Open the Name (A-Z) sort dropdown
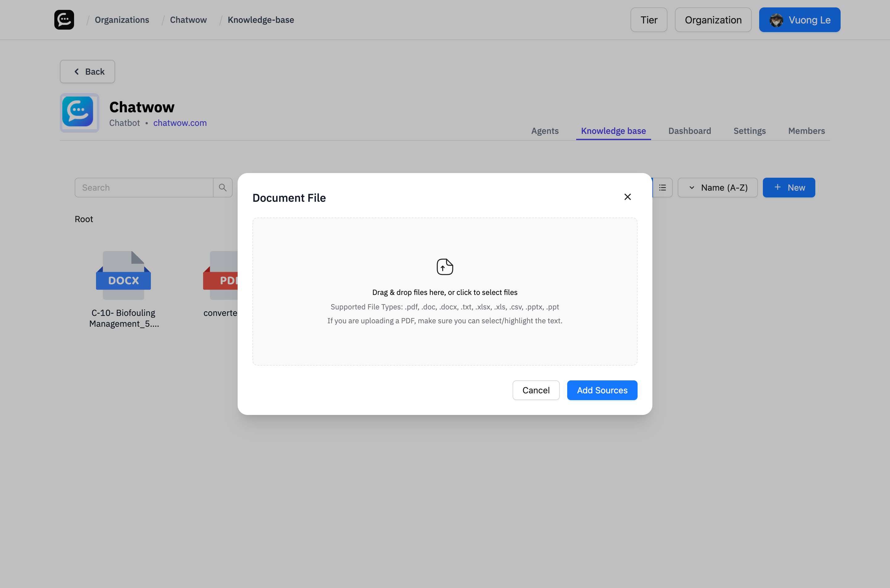Image resolution: width=890 pixels, height=588 pixels. coord(717,187)
